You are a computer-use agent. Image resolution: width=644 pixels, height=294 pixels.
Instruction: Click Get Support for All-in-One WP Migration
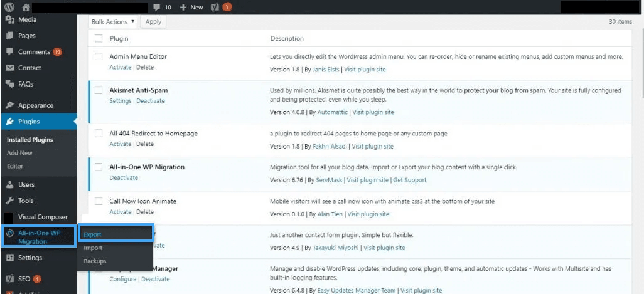click(x=410, y=180)
